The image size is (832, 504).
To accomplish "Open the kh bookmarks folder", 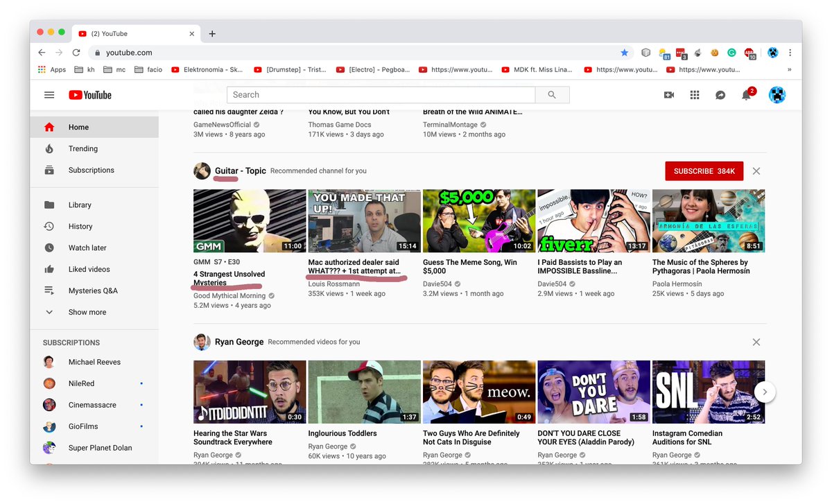I will click(x=84, y=69).
